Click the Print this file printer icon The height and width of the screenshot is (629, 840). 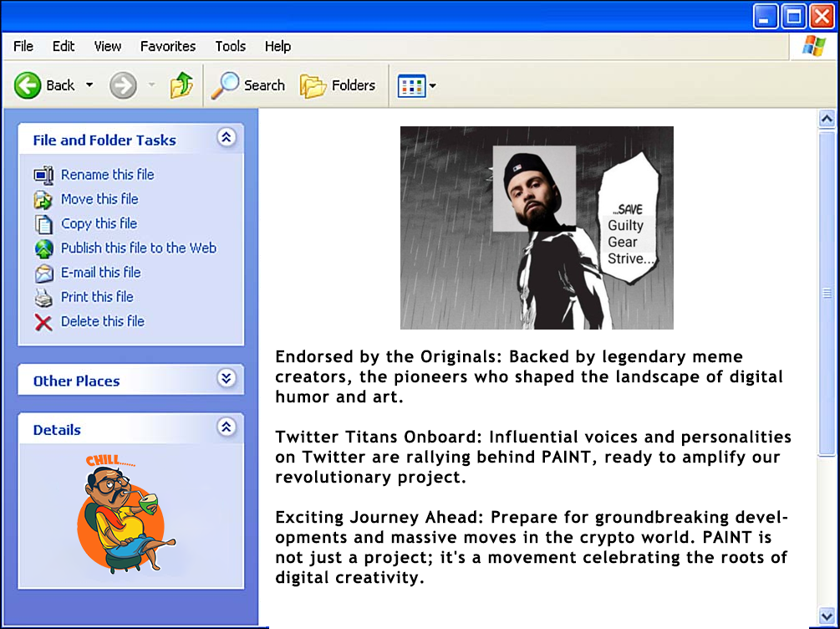click(43, 298)
